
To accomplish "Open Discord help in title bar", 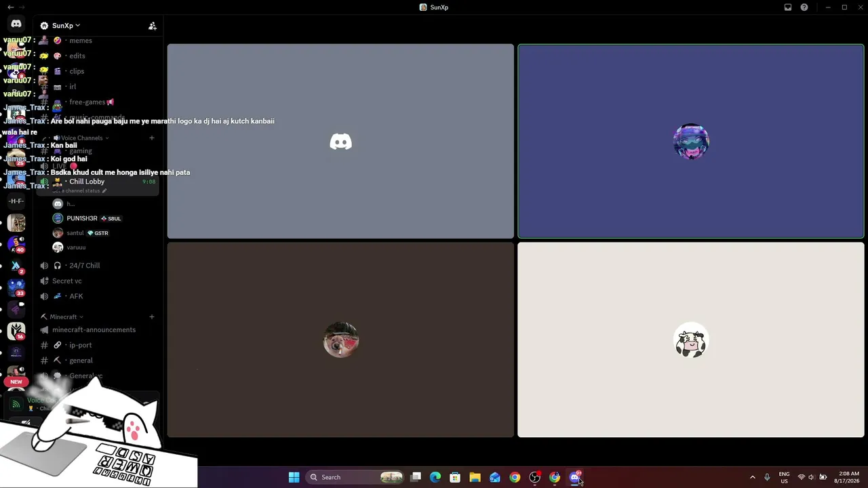I will click(804, 7).
